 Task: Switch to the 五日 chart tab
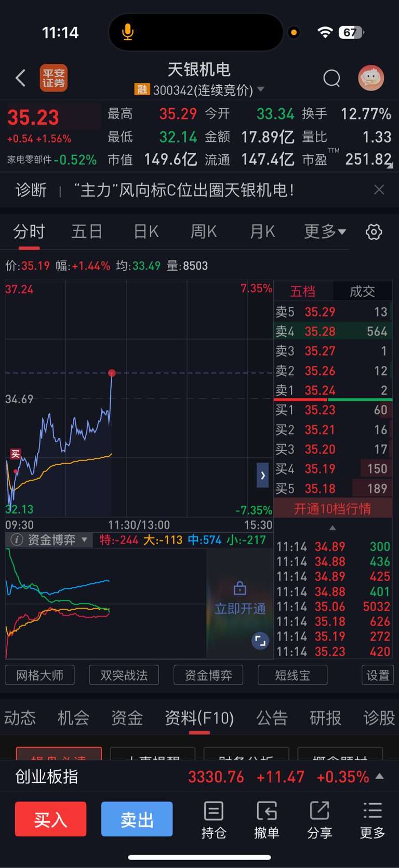[x=87, y=231]
